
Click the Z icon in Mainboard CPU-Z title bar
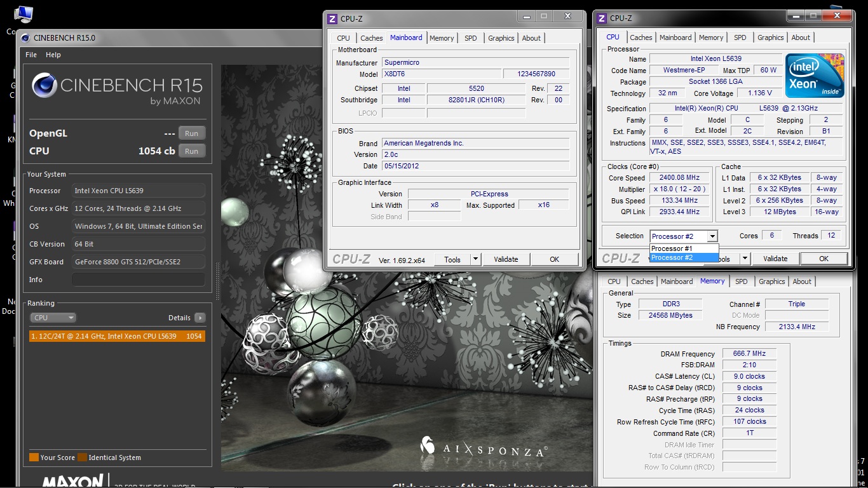(x=332, y=19)
